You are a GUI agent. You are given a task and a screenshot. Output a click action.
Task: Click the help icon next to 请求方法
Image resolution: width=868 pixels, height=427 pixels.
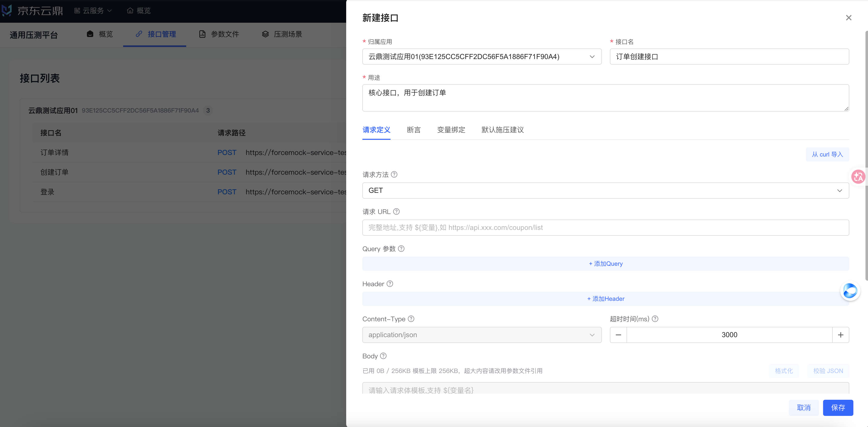(394, 174)
